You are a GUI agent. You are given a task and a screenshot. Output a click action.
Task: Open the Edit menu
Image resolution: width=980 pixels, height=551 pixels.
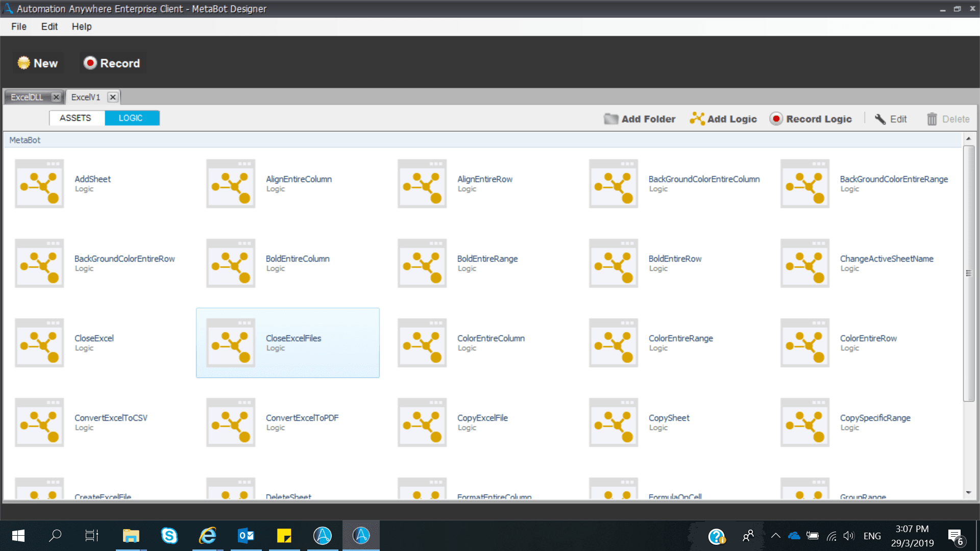coord(50,27)
